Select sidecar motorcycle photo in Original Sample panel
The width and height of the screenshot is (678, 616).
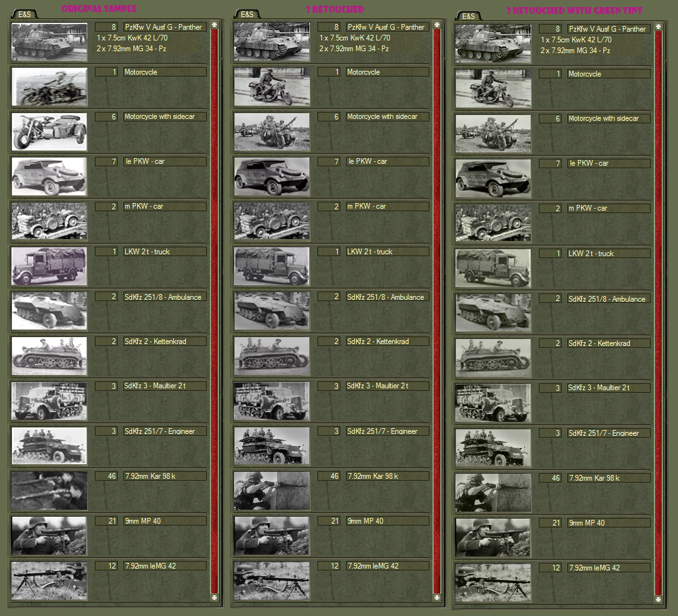pos(49,132)
